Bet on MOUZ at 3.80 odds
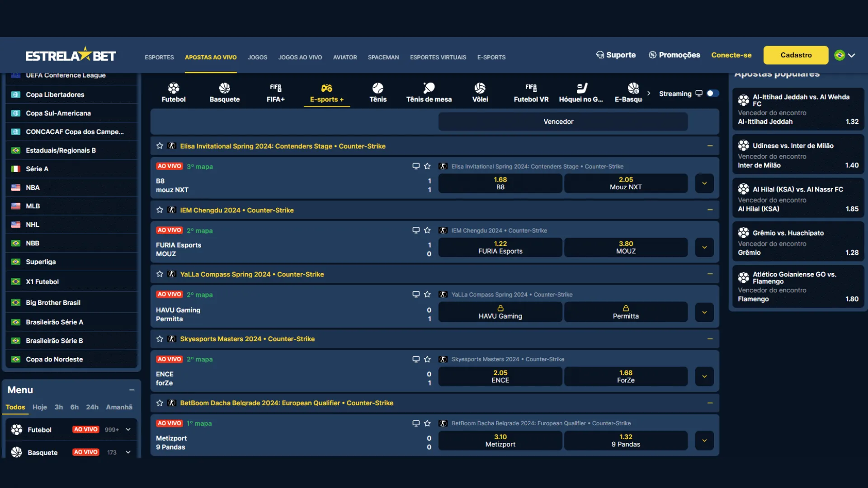The width and height of the screenshot is (868, 488). point(626,248)
